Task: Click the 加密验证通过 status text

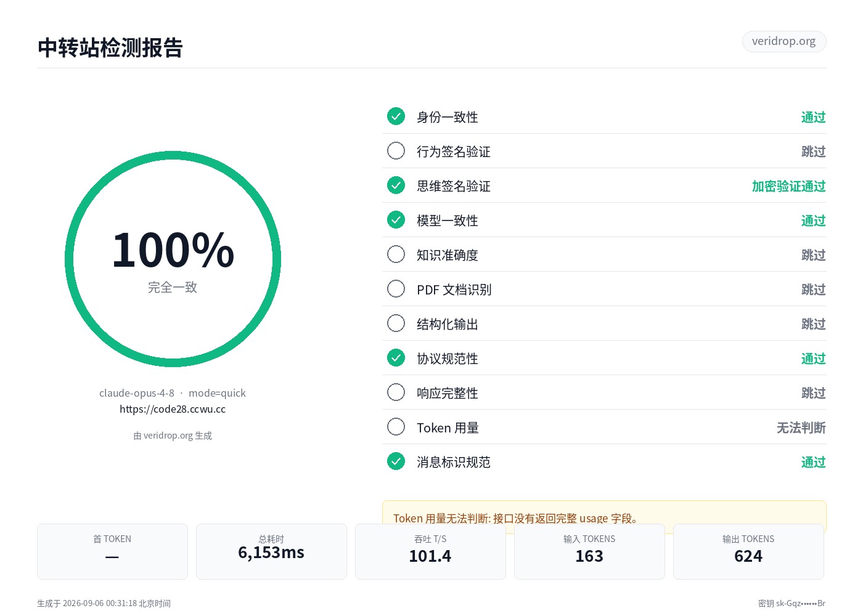Action: pos(789,186)
